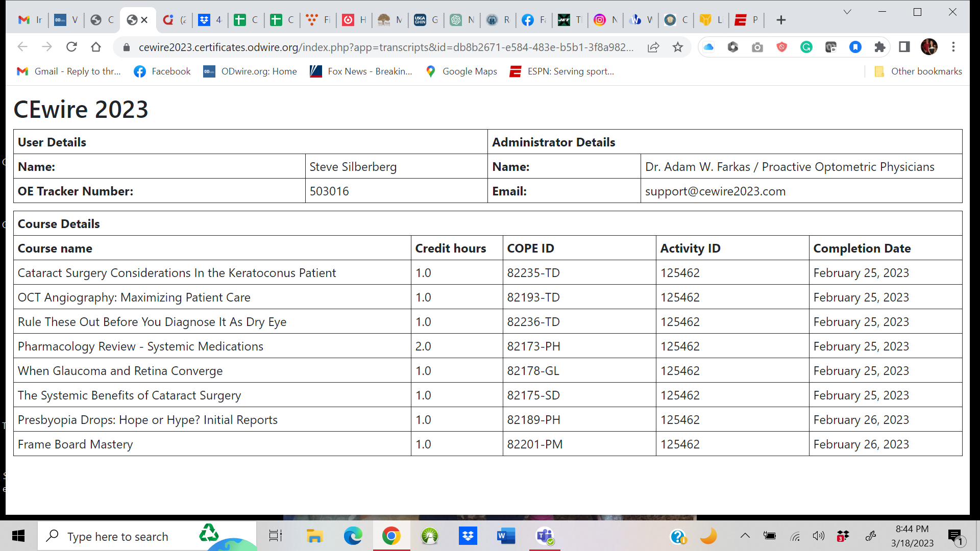980x551 pixels.
Task: Open the iCloud extension icon
Action: coord(708,47)
